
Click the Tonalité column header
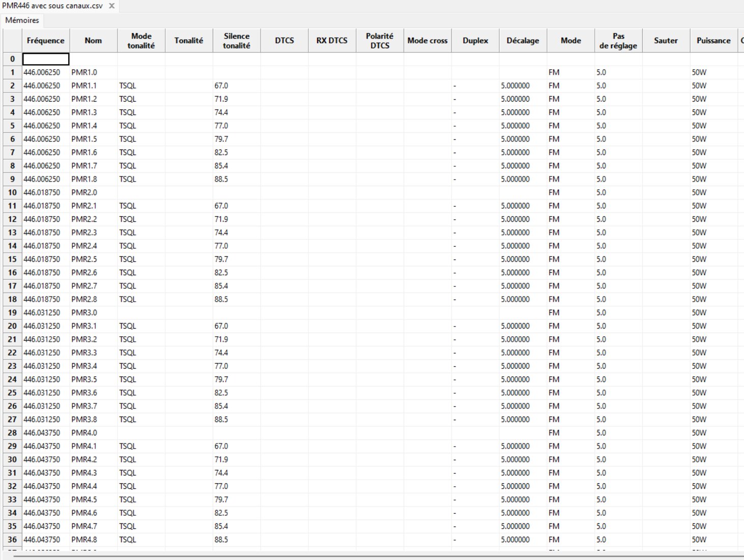pos(189,41)
